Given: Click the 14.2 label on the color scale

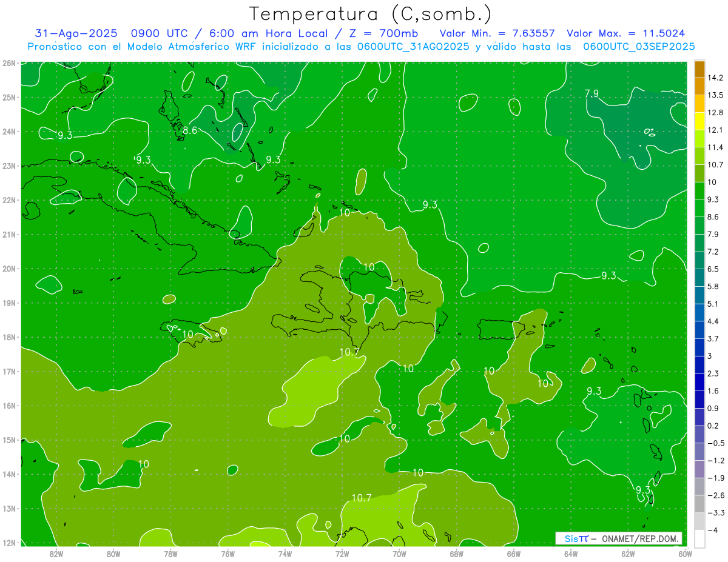Looking at the screenshot, I should tap(715, 78).
